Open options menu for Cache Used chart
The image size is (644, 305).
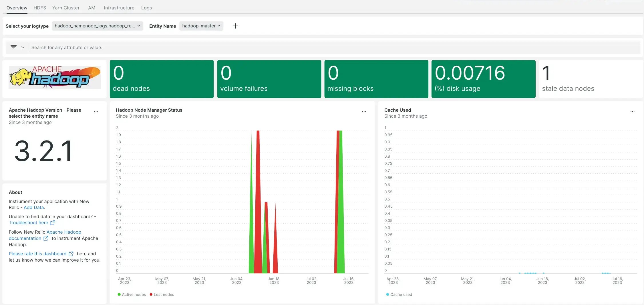click(632, 112)
